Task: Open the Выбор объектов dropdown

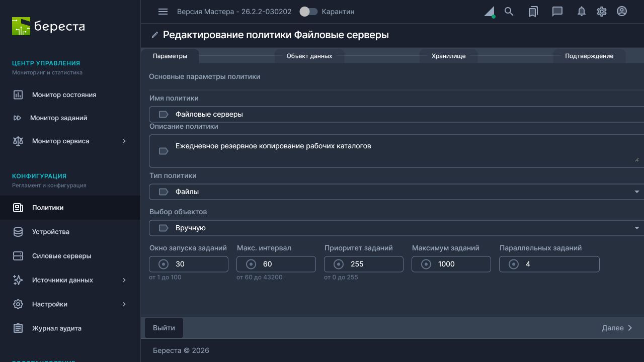Action: tap(396, 228)
